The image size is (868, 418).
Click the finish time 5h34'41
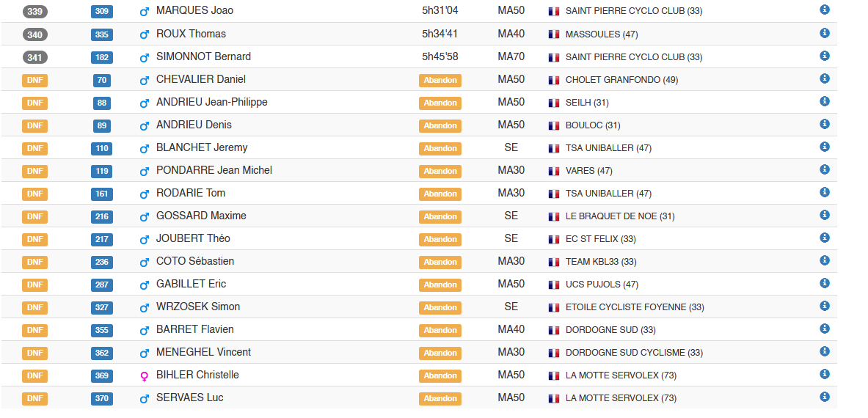click(440, 34)
